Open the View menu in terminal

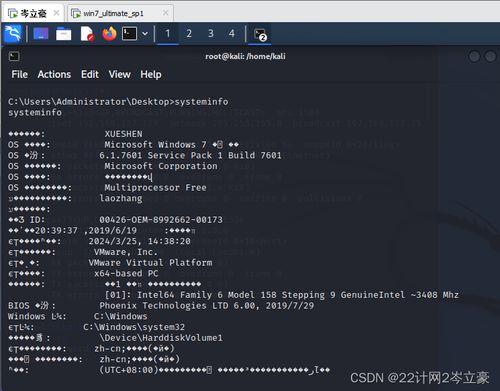[119, 74]
